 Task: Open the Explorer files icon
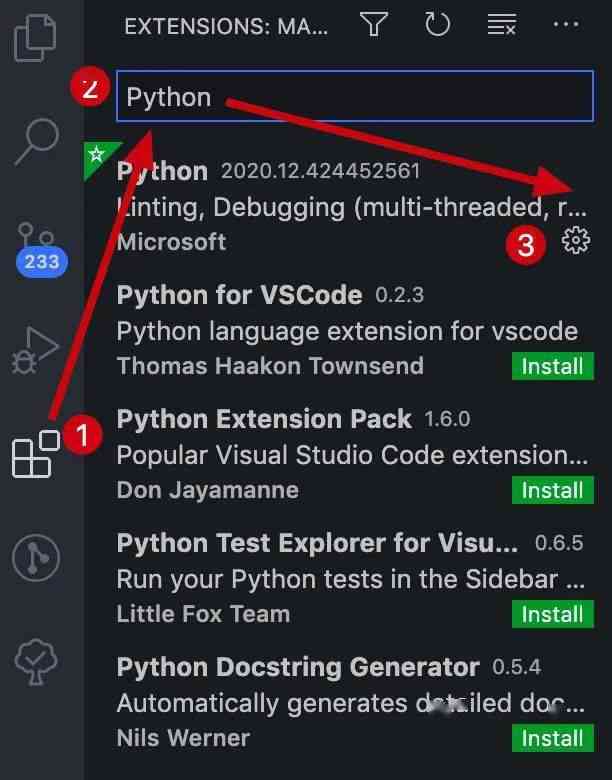(34, 38)
